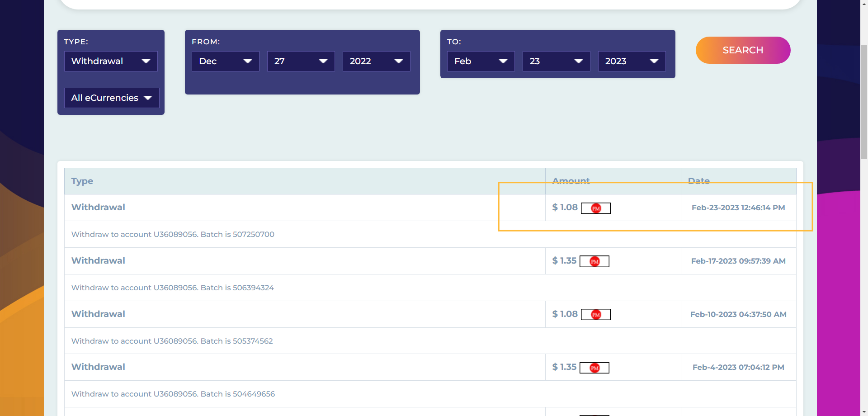Click batch 507250700 withdrawal description
This screenshot has width=868, height=416.
173,234
